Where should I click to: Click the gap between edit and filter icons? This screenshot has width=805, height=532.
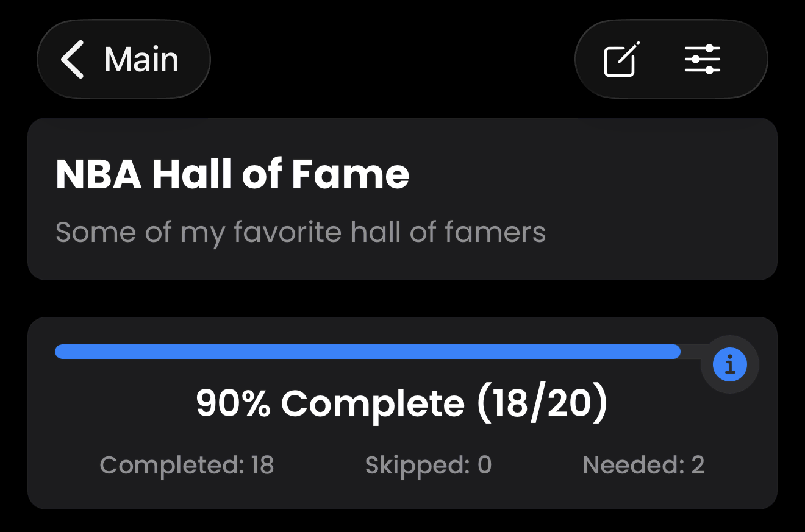(662, 60)
